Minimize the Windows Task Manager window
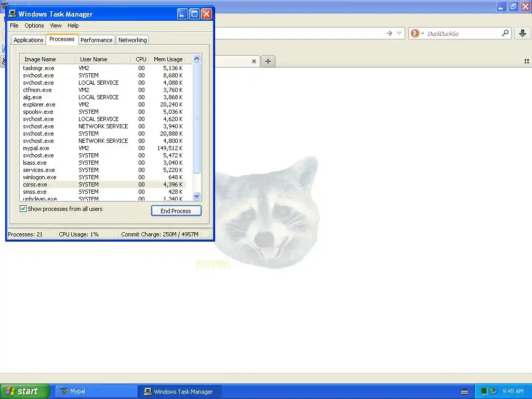Image resolution: width=532 pixels, height=399 pixels. pyautogui.click(x=182, y=14)
